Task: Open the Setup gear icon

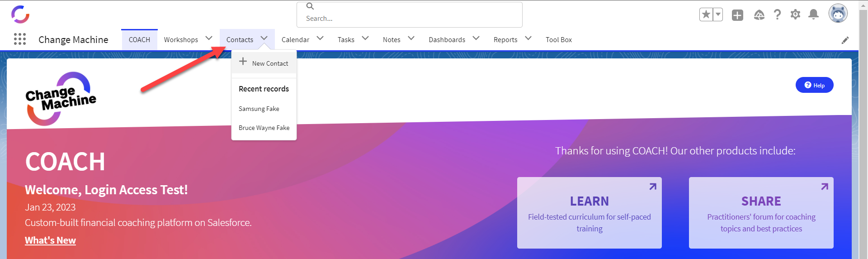Action: [x=795, y=14]
